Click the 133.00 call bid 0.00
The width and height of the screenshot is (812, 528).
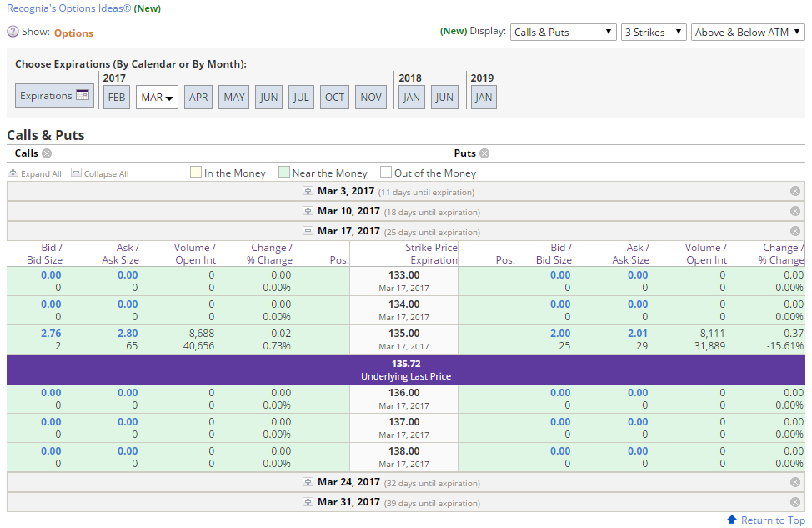(51, 274)
